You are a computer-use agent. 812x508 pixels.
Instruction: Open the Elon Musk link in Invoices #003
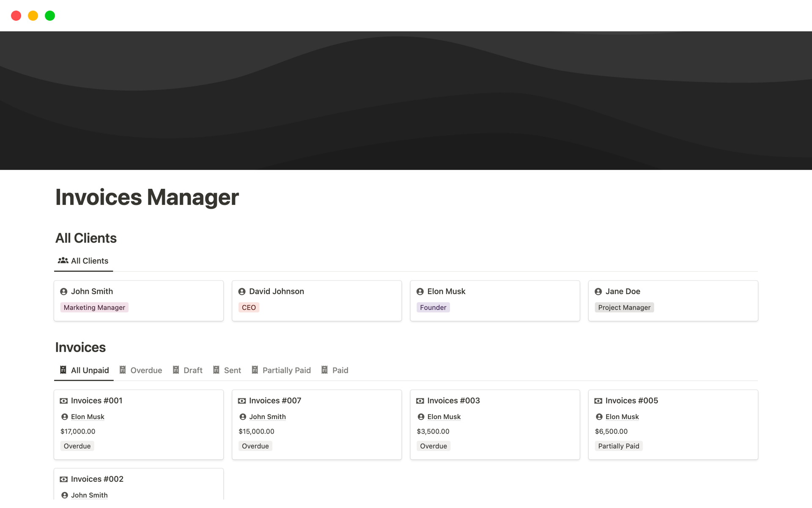coord(444,417)
